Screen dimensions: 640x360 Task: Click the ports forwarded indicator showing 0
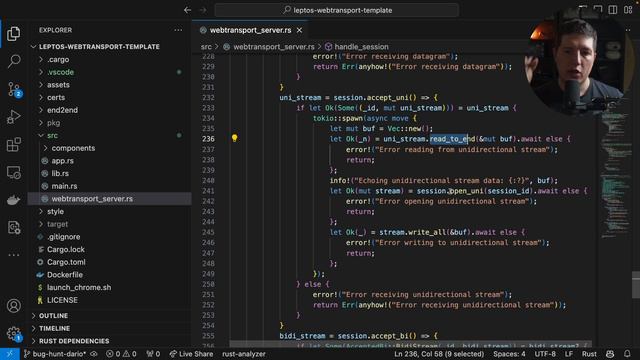click(x=153, y=354)
